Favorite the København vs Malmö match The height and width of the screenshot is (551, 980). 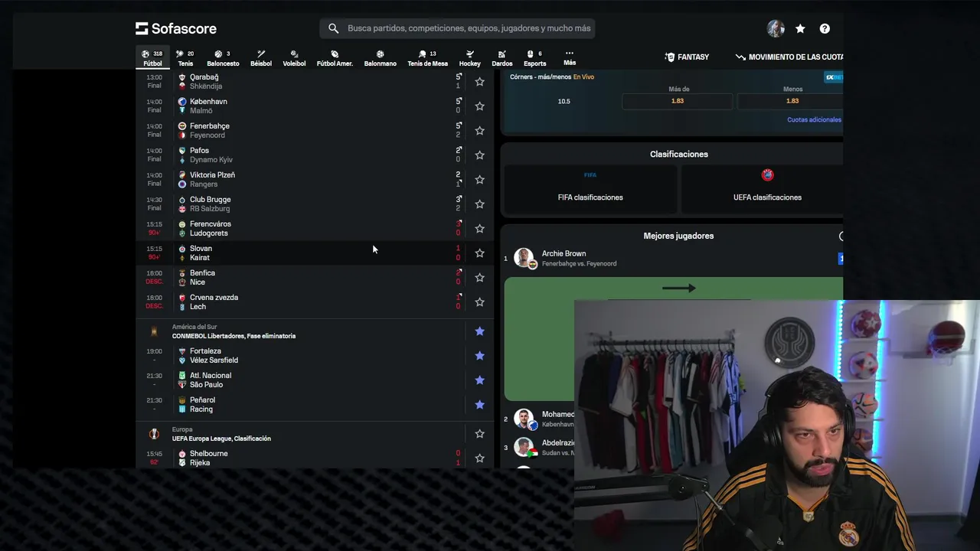click(479, 106)
